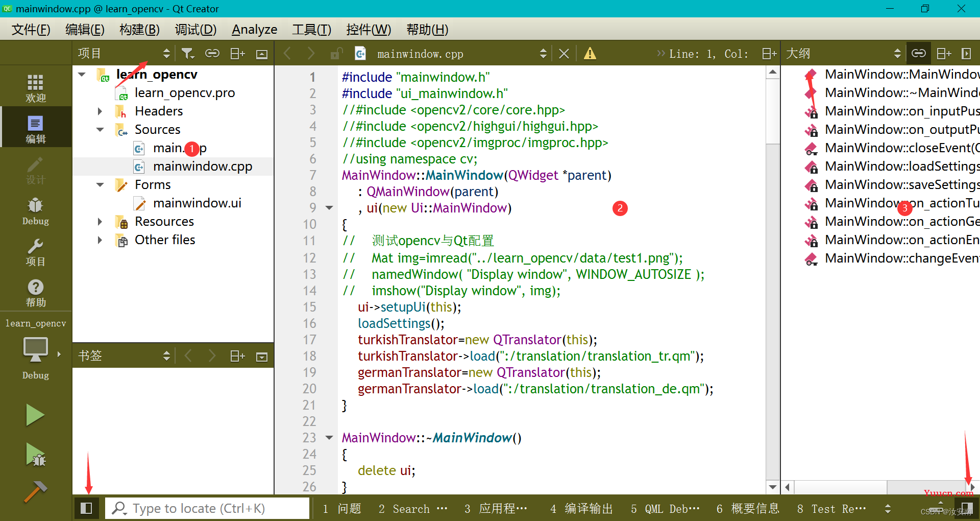Open the 6 概要信息 pane
Viewport: 980px width, 521px height.
pyautogui.click(x=748, y=509)
